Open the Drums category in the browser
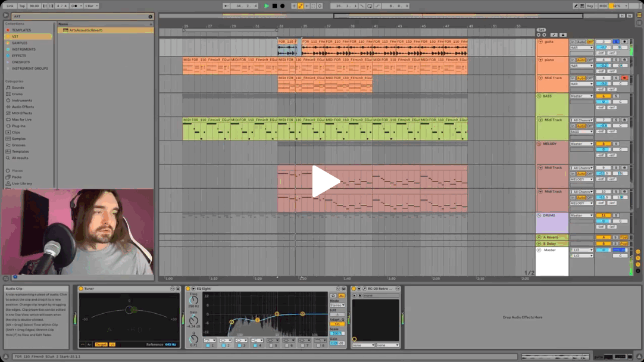The height and width of the screenshot is (362, 644). (17, 94)
